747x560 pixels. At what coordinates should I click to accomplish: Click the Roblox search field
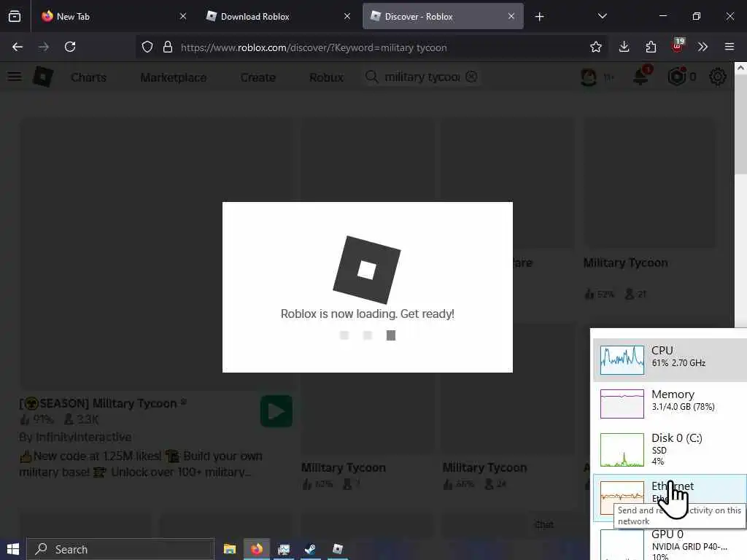422,77
